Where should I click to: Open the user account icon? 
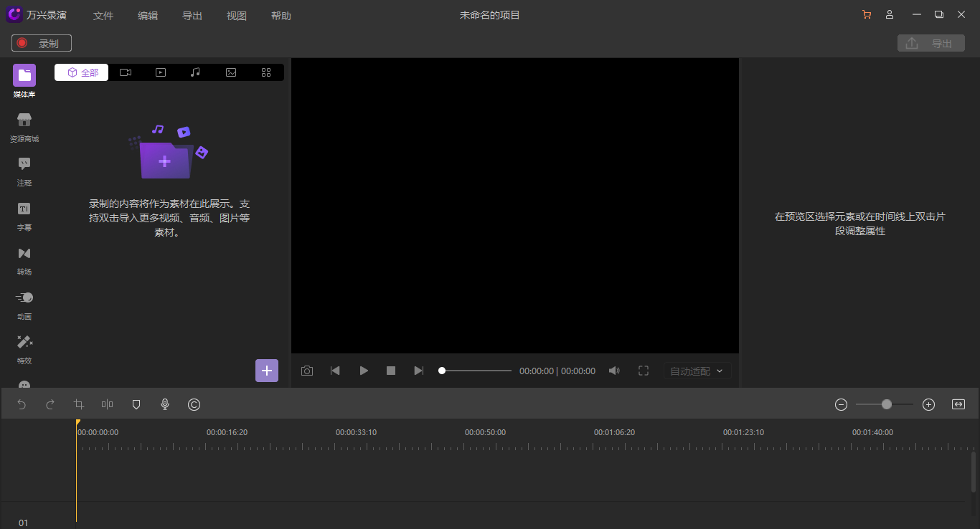890,15
